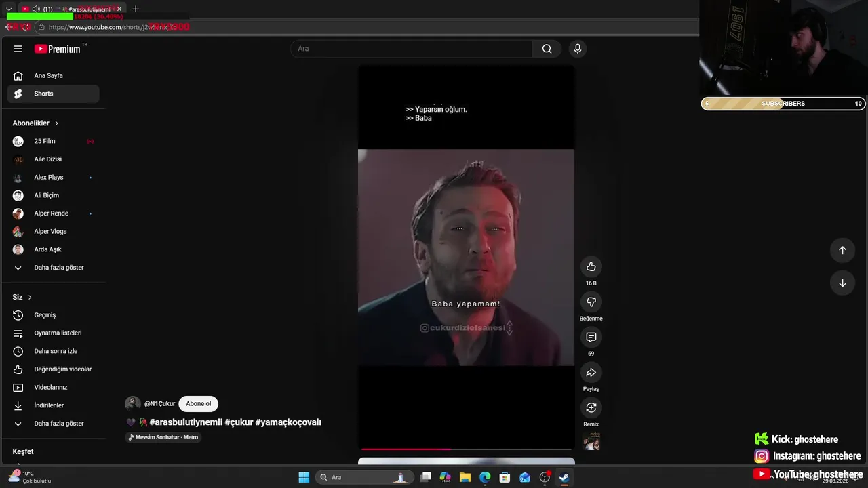Screen dimensions: 868x488
Task: Remix this Short
Action: [x=591, y=407]
